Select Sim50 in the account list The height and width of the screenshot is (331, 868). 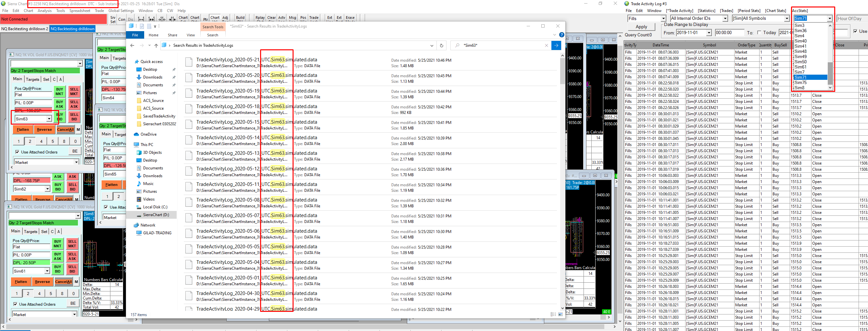[810, 62]
